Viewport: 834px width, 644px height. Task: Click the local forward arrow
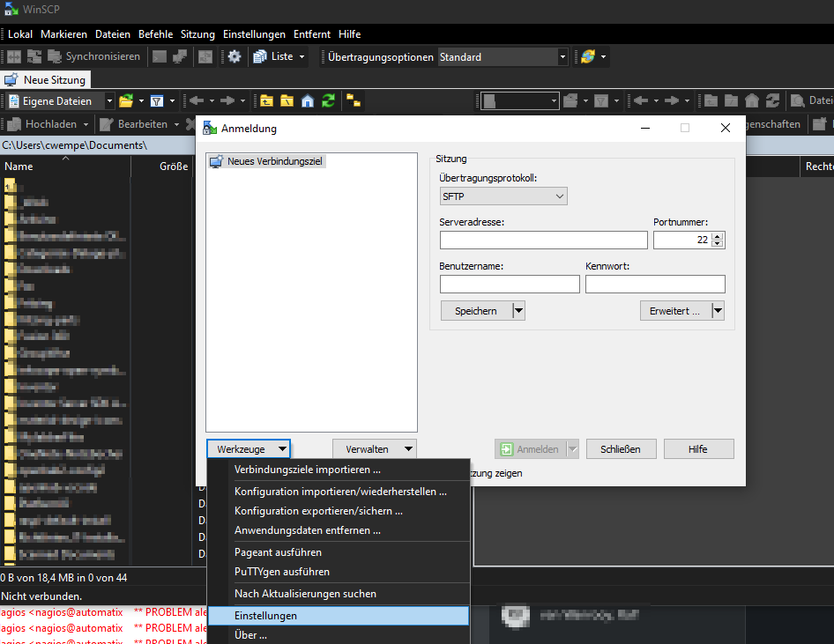[x=227, y=101]
